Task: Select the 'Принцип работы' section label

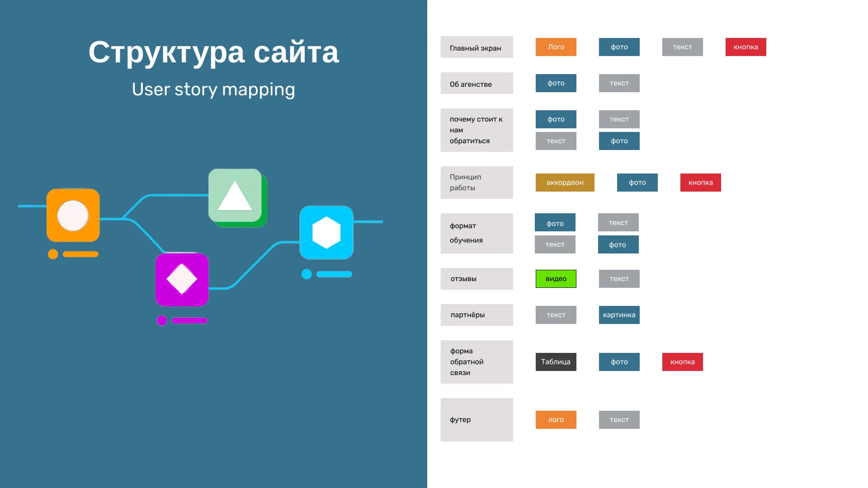Action: point(476,183)
